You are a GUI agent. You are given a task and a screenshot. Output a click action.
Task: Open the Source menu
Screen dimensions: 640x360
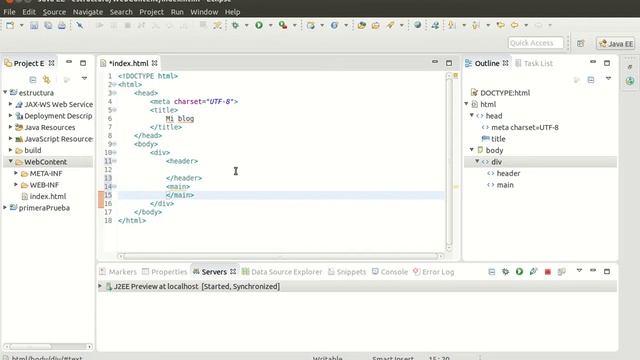pos(54,12)
